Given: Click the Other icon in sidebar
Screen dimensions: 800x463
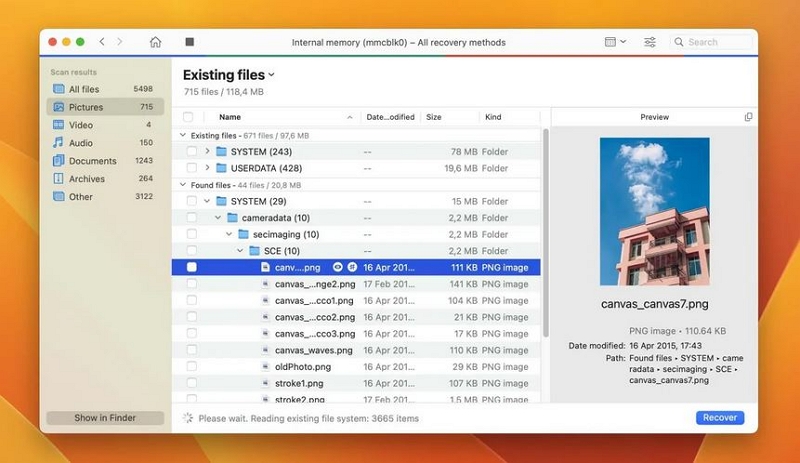Looking at the screenshot, I should 59,196.
